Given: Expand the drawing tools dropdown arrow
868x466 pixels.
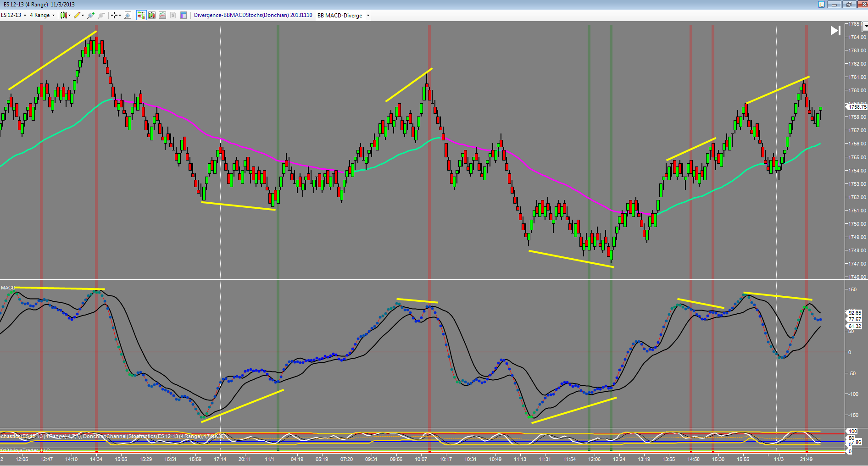Looking at the screenshot, I should pyautogui.click(x=83, y=15).
